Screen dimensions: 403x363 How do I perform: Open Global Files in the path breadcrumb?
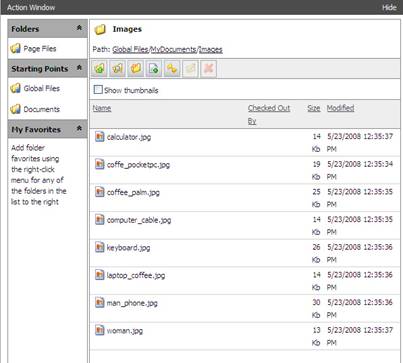pyautogui.click(x=130, y=50)
